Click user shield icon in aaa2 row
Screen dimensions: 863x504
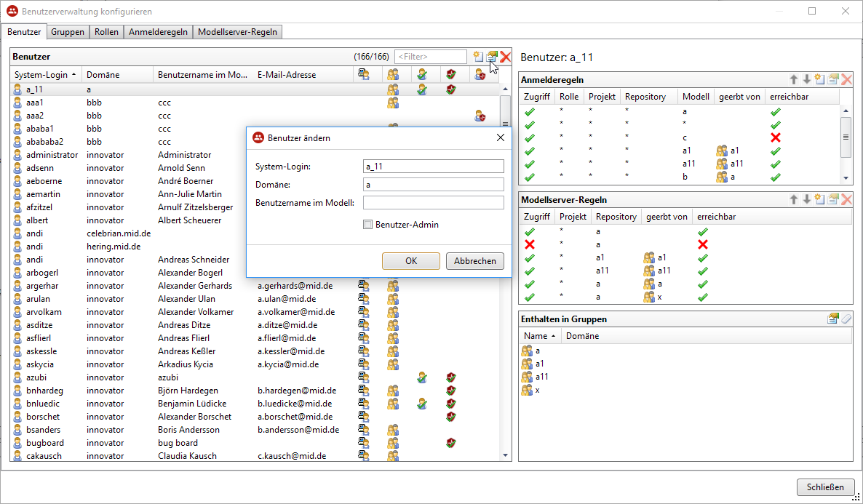coord(480,116)
